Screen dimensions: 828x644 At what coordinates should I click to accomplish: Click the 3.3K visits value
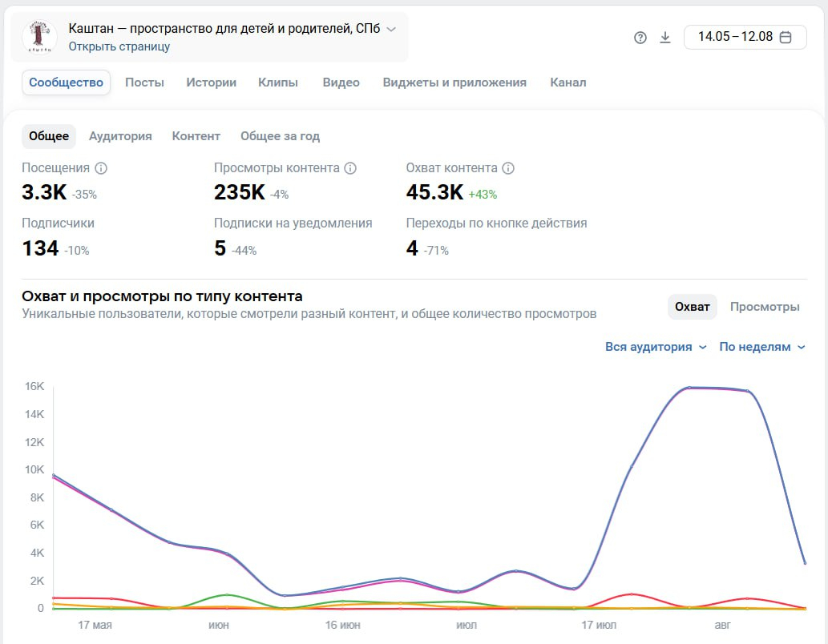click(44, 192)
